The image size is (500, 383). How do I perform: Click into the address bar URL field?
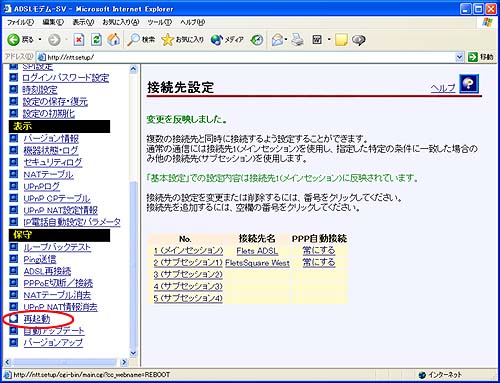coord(250,57)
